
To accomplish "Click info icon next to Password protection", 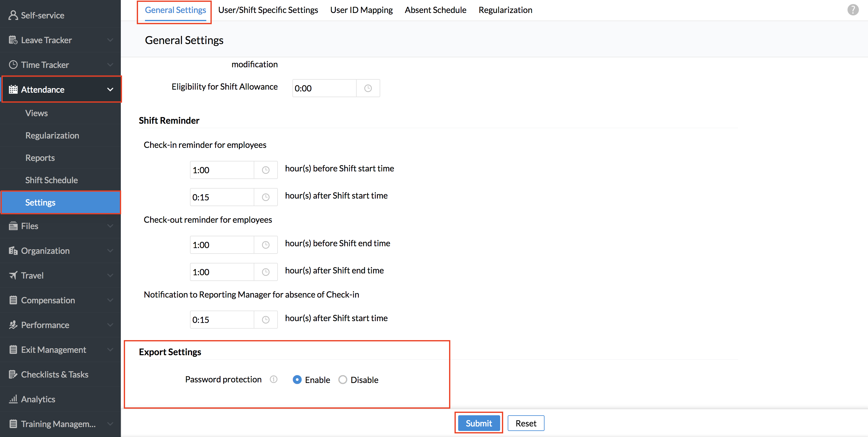I will click(274, 379).
